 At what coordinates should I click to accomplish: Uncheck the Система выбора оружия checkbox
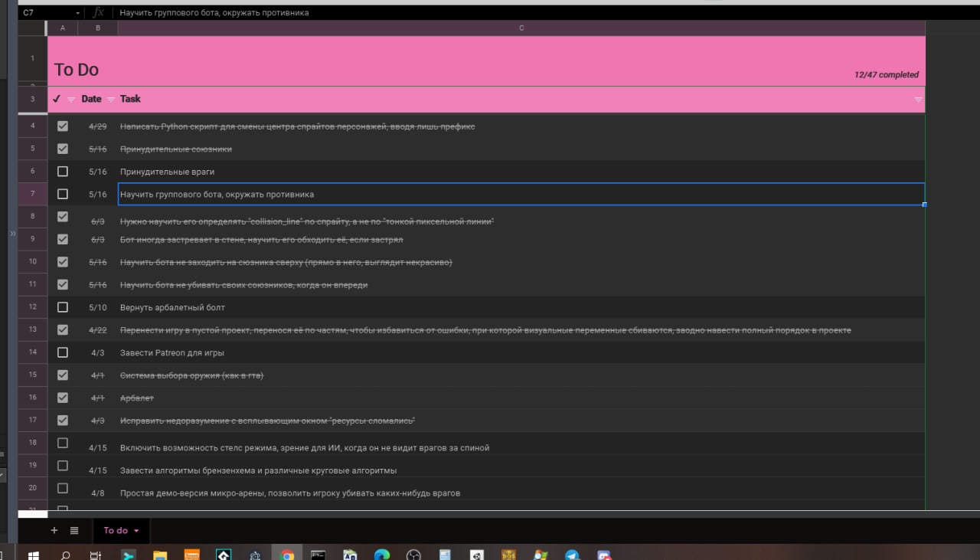[x=63, y=375]
